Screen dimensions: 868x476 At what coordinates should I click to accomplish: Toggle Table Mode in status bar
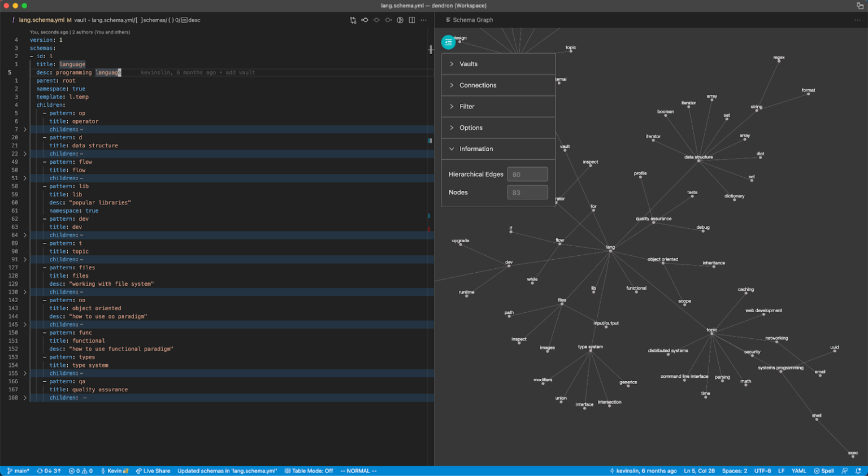(x=309, y=471)
